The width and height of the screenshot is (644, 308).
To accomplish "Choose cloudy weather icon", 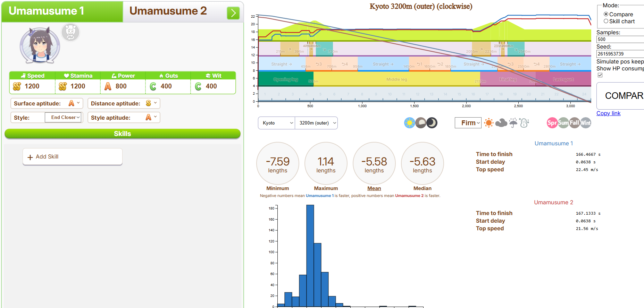I will [x=501, y=123].
